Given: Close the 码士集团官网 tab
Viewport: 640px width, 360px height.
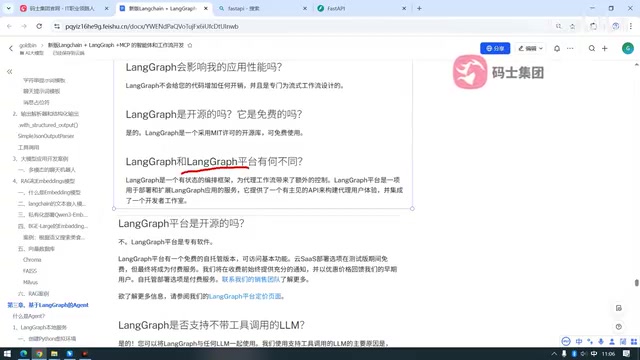Looking at the screenshot, I should tap(107, 8).
